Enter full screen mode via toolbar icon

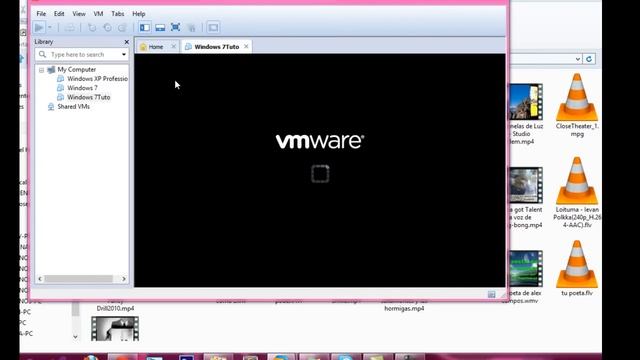176,27
